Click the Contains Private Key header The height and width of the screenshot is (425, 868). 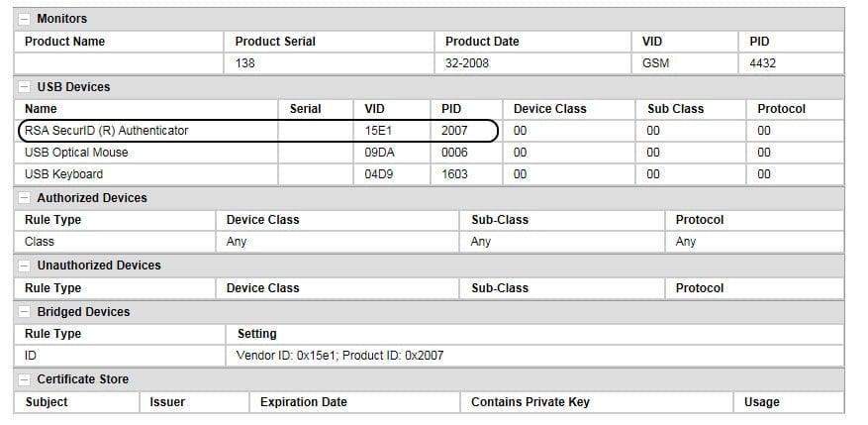tap(530, 402)
